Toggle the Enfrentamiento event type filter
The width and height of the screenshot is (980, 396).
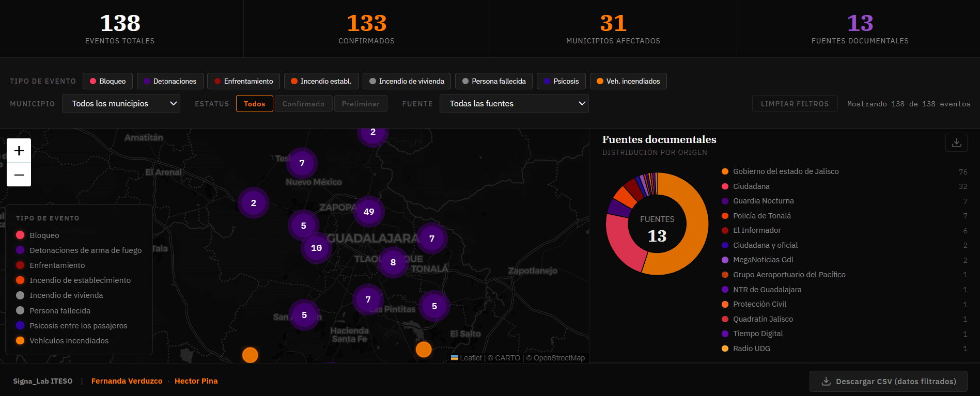[243, 81]
